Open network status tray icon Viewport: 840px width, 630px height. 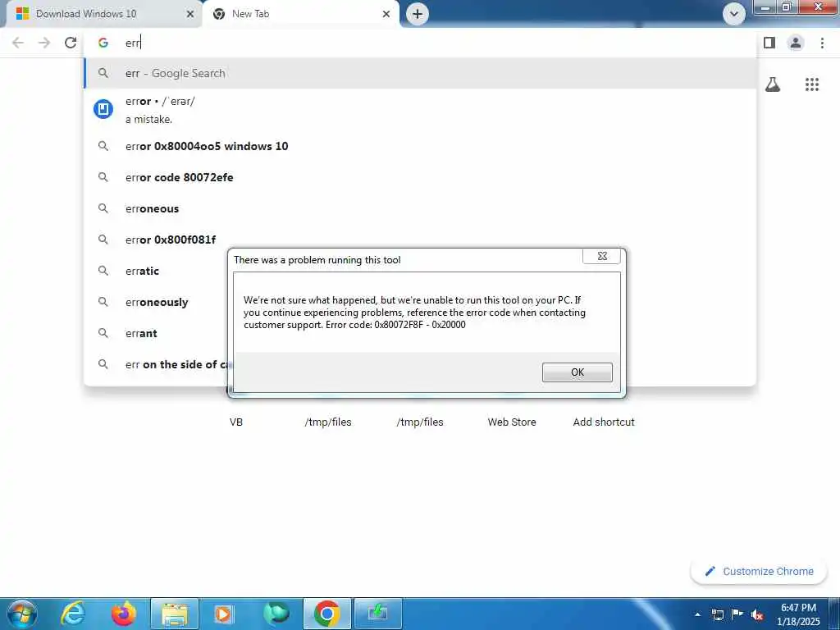click(717, 614)
